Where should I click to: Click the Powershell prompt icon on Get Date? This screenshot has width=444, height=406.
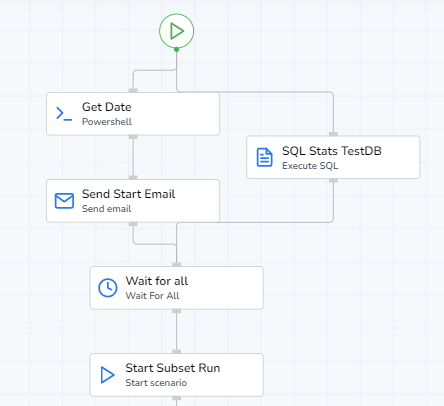pos(64,114)
